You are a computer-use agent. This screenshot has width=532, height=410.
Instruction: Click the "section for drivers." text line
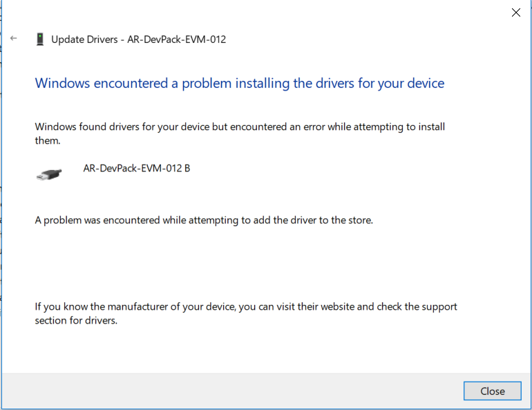[x=76, y=321]
